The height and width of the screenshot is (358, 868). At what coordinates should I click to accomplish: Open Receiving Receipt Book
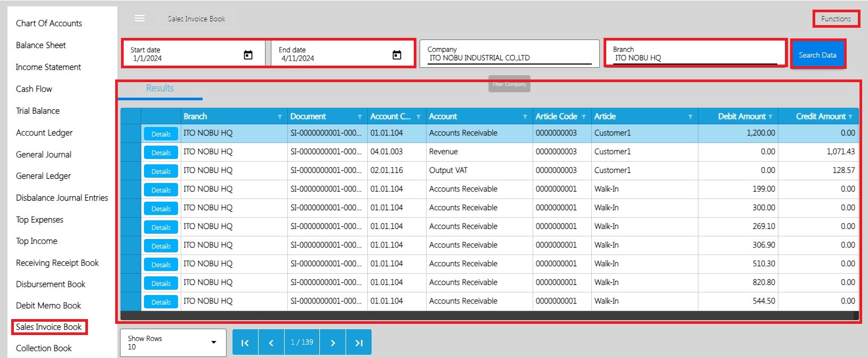click(x=58, y=263)
